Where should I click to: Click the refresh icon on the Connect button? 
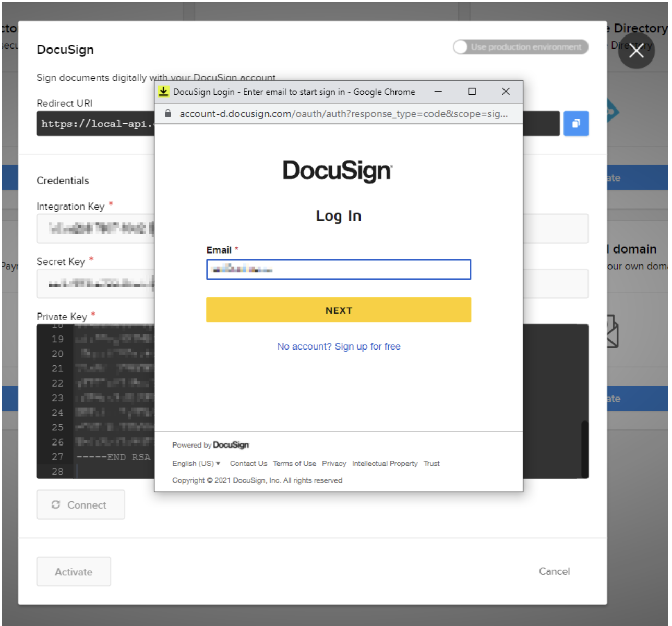point(56,504)
